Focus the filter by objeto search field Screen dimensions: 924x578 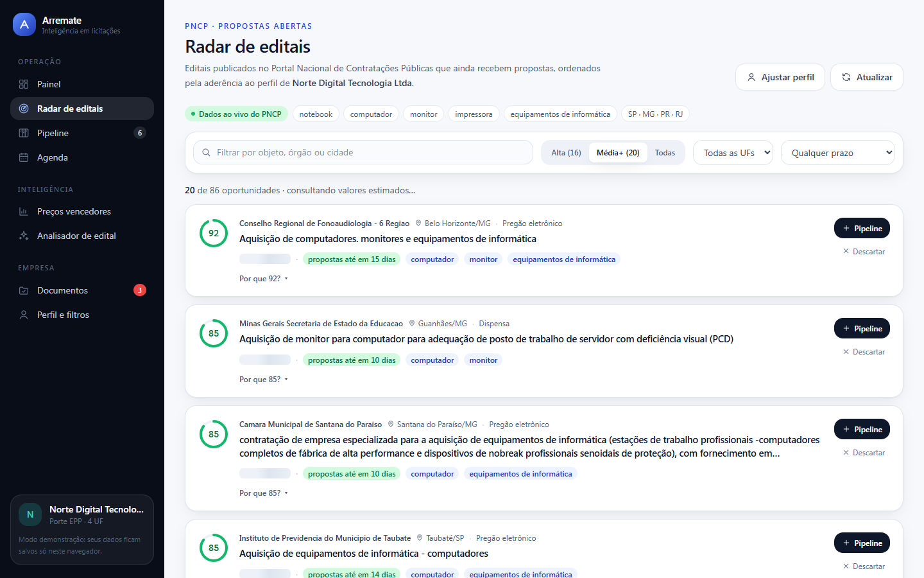click(x=363, y=152)
